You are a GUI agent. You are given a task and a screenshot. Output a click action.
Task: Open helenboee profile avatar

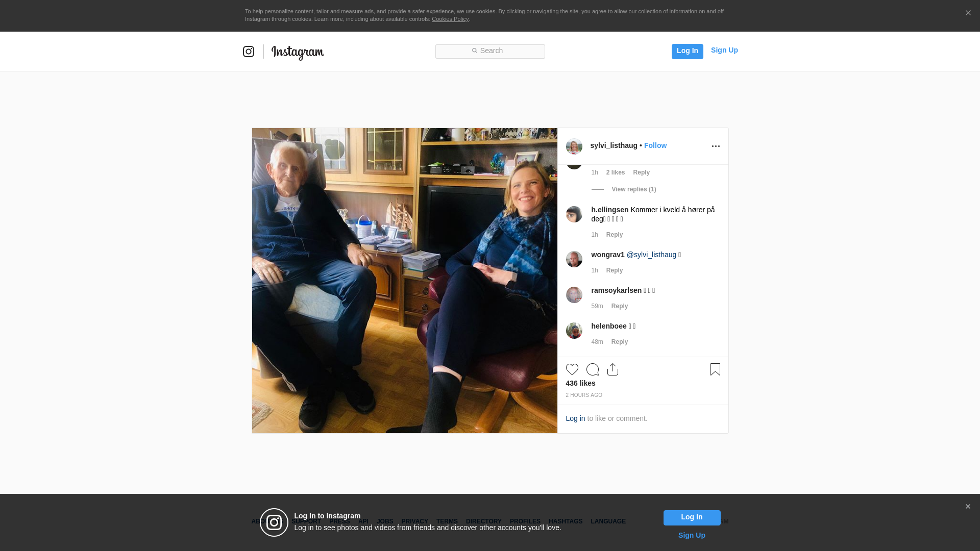tap(574, 331)
